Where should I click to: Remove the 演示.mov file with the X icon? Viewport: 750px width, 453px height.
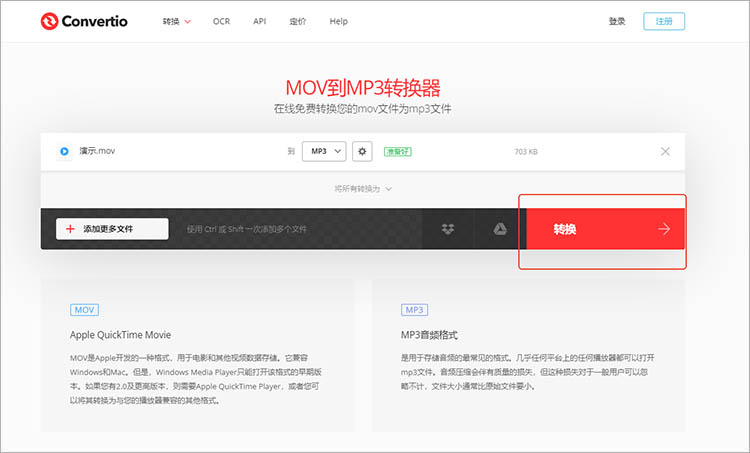(x=665, y=151)
